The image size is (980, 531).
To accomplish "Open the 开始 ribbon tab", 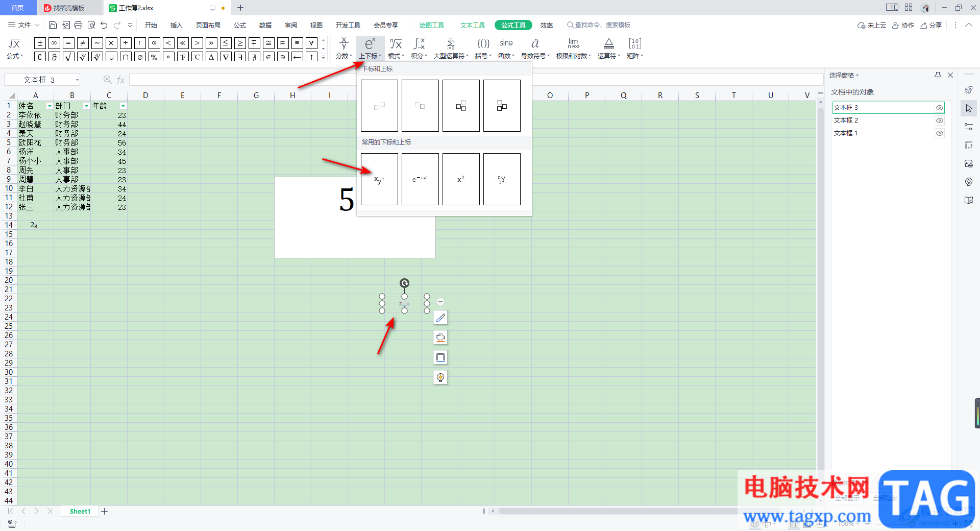I will (151, 25).
